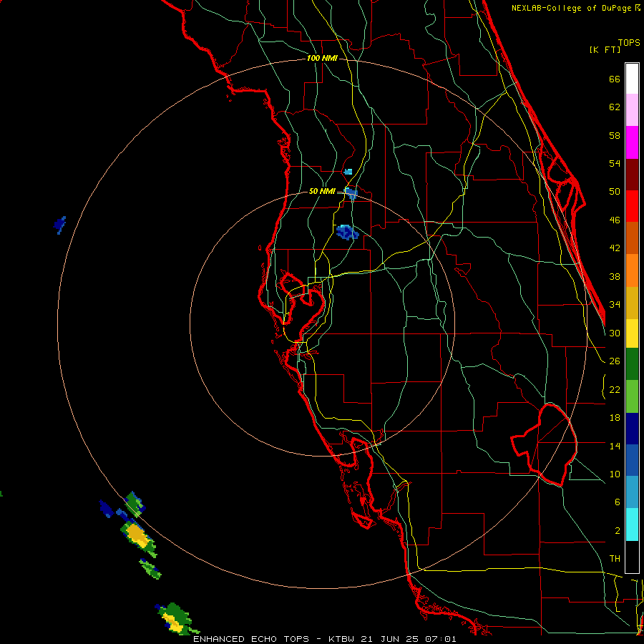Image resolution: width=644 pixels, height=644 pixels.
Task: Click the 26 legend value
Action: pyautogui.click(x=615, y=361)
